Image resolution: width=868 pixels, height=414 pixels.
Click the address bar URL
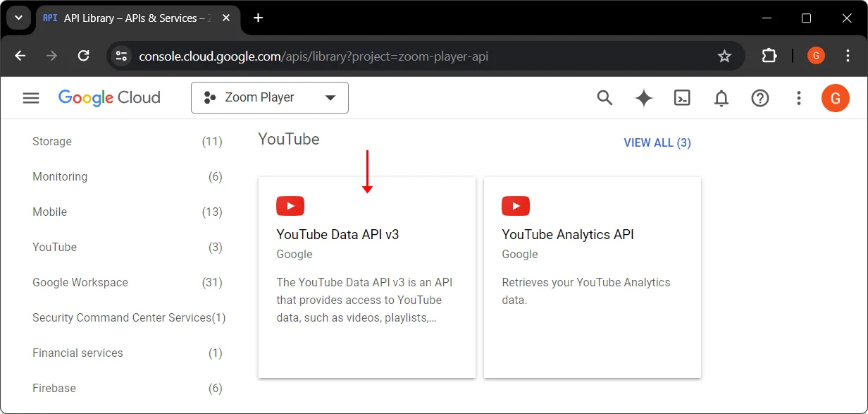314,56
